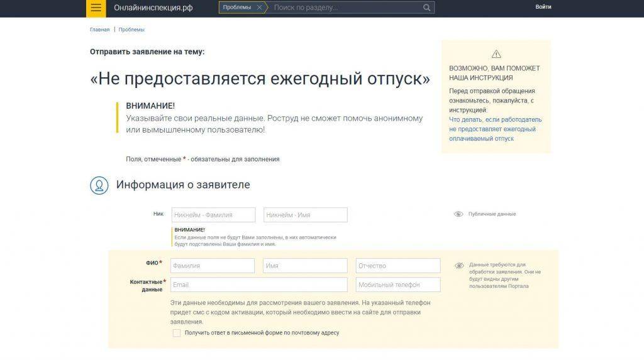Image resolution: width=644 pixels, height=360 pixels.
Task: Click the Отчество input field
Action: click(397, 266)
